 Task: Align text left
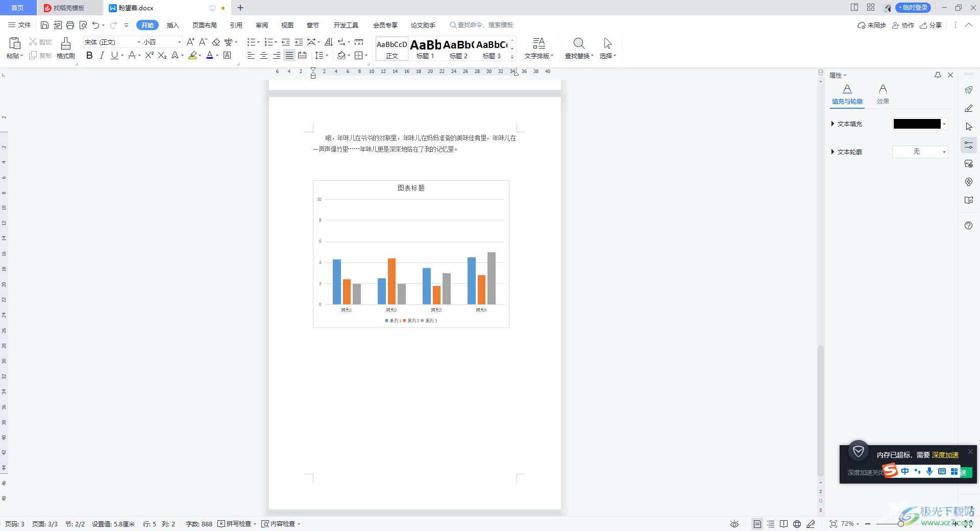[251, 55]
